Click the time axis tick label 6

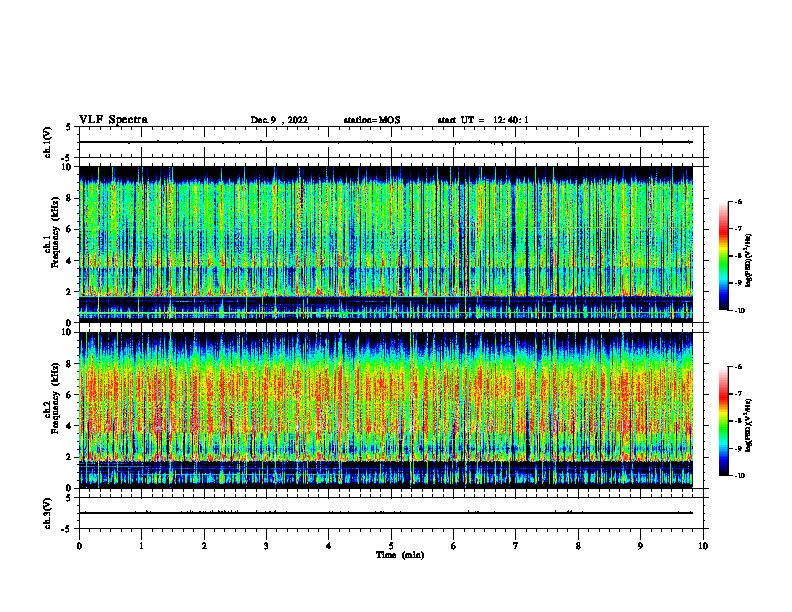(x=454, y=546)
